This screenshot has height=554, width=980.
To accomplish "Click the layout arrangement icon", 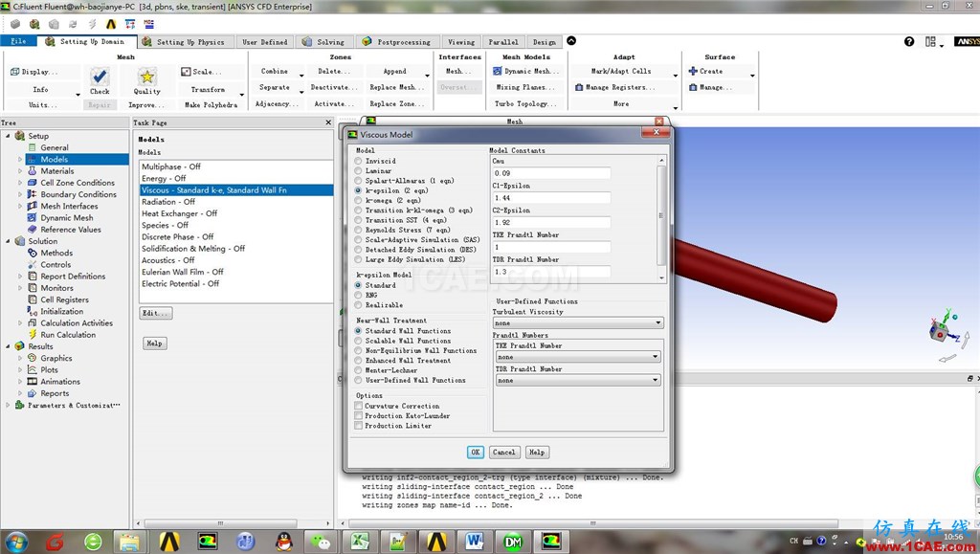I will pyautogui.click(x=930, y=41).
